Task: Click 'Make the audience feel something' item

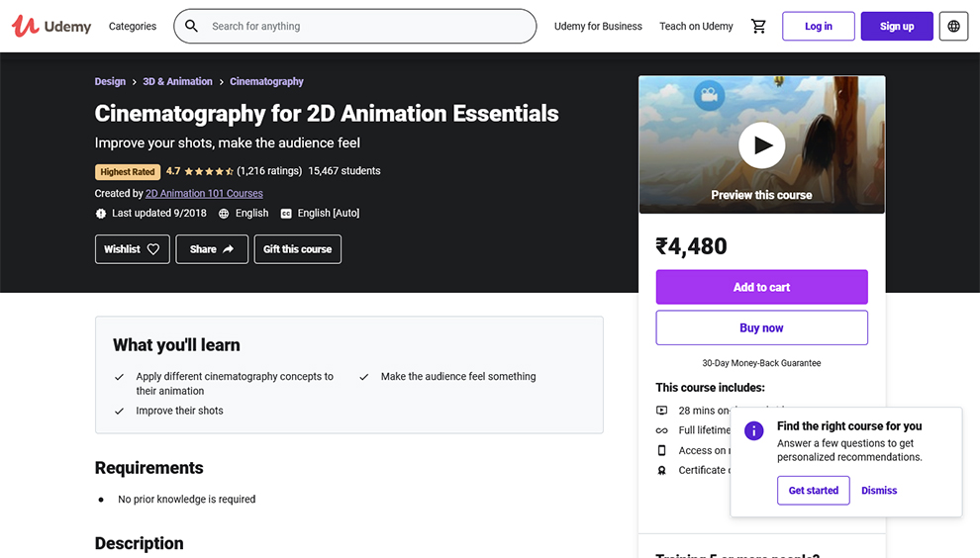Action: click(x=458, y=376)
